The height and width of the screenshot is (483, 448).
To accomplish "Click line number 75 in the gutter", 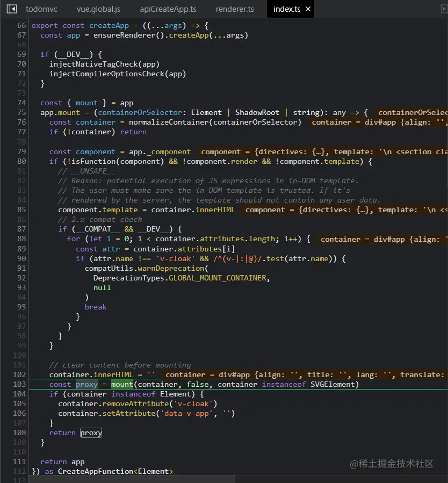I will (x=21, y=112).
